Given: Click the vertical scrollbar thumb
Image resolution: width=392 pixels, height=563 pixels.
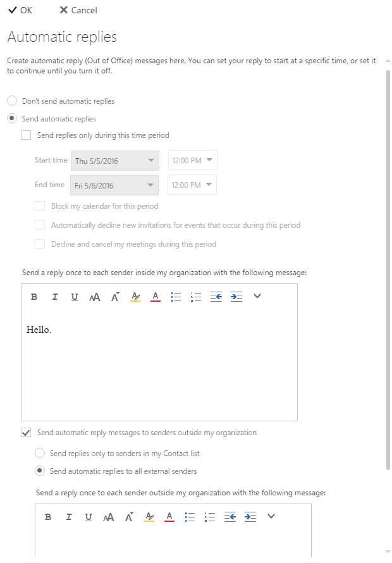Looking at the screenshot, I should (388, 269).
